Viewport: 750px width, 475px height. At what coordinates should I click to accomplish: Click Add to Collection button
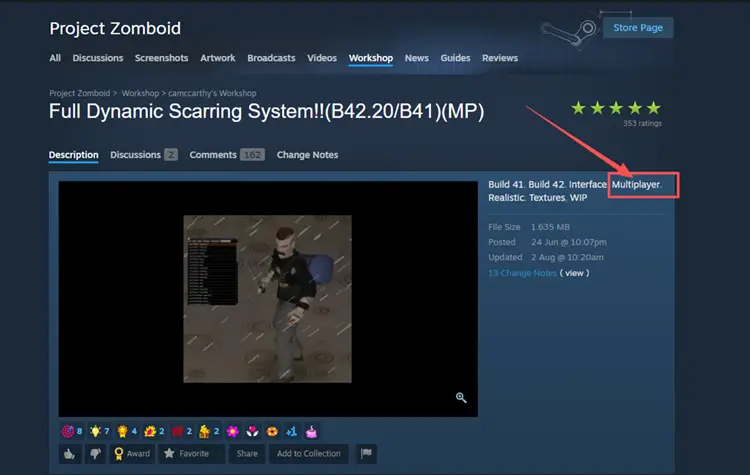click(x=309, y=453)
